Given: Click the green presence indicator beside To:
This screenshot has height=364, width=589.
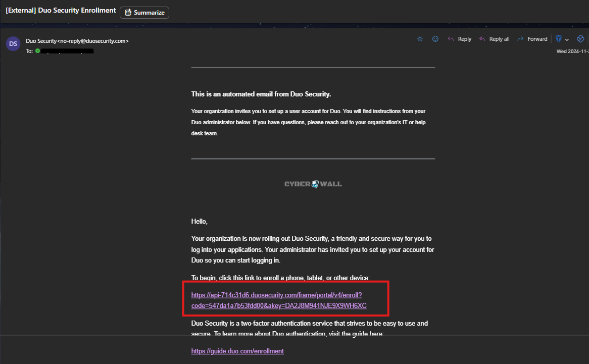Looking at the screenshot, I should coord(37,50).
